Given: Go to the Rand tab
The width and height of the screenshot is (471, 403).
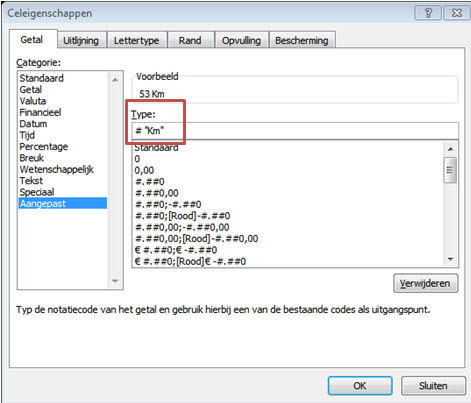Looking at the screenshot, I should 190,40.
